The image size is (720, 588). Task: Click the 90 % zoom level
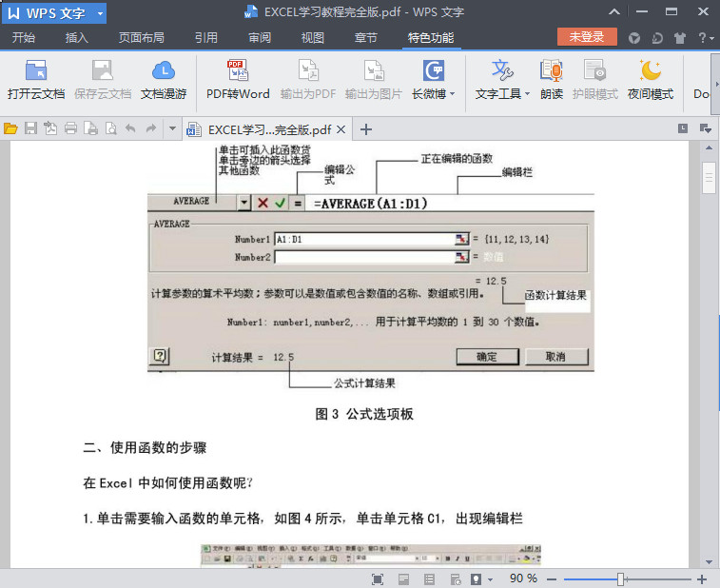coord(523,578)
